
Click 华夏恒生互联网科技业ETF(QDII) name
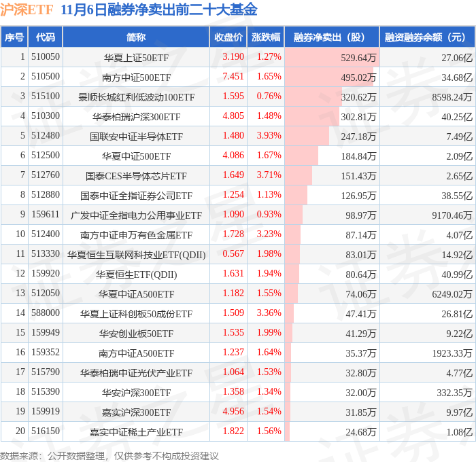[136, 255]
